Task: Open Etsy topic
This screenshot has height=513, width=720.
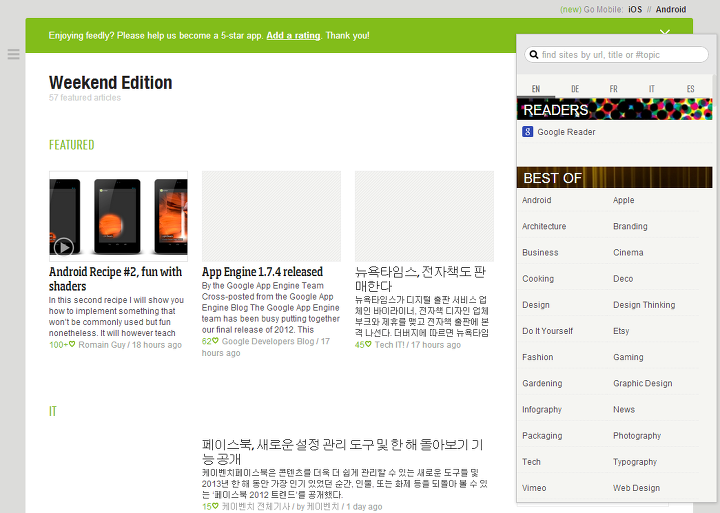Action: [x=621, y=331]
